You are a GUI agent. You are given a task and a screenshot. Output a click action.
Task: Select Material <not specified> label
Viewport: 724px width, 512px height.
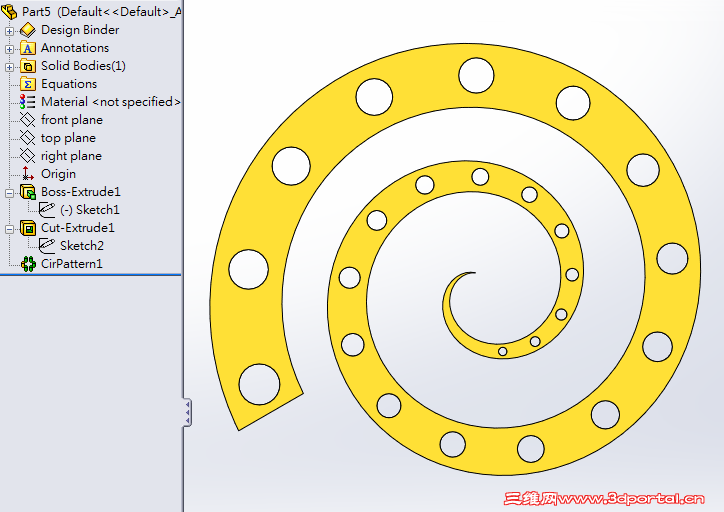(111, 102)
